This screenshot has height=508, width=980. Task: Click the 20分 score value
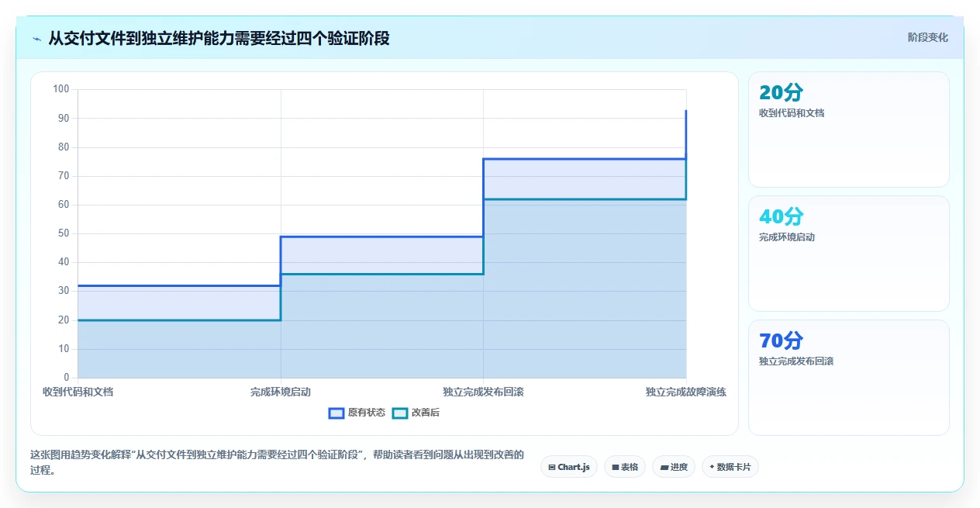781,92
